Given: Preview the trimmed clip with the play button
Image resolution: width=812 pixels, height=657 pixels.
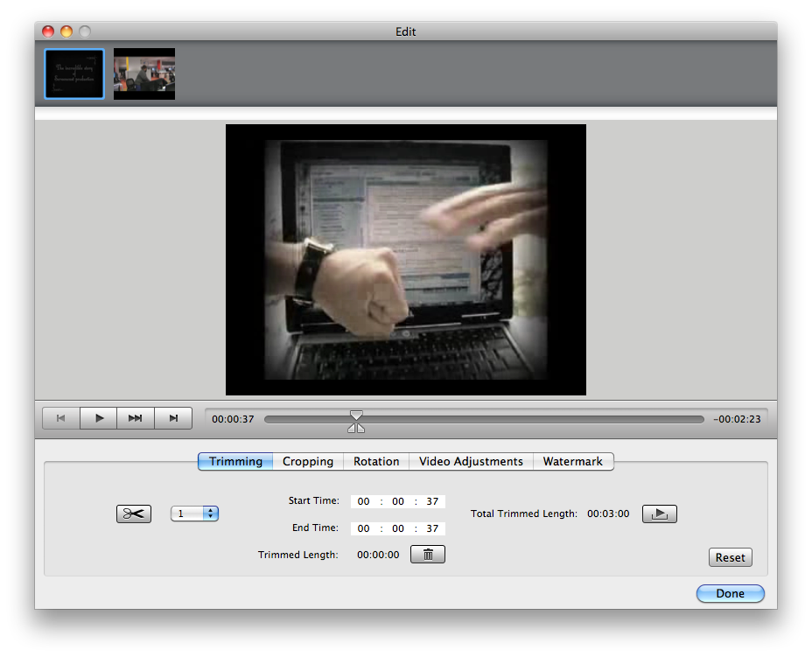Looking at the screenshot, I should 659,514.
